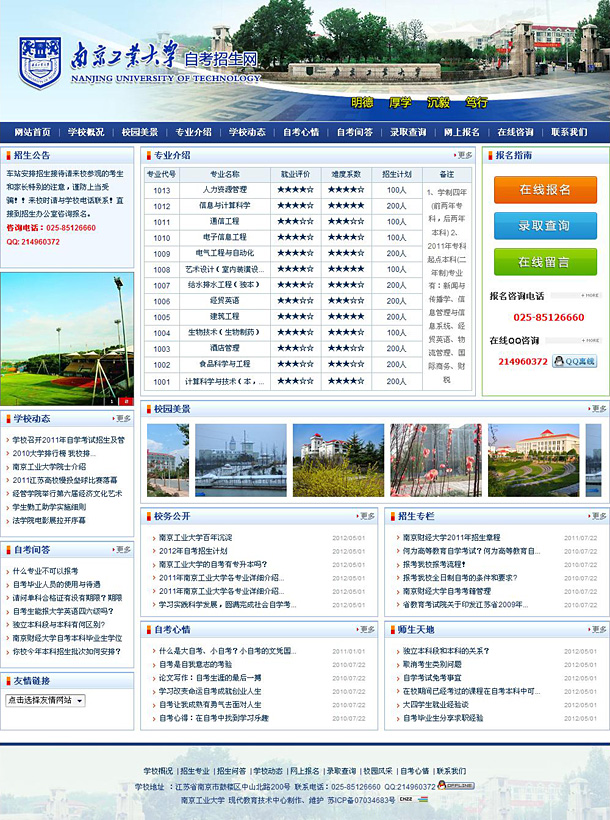Viewport: 610px width, 820px height.
Task: Open 专业介绍 navigation item
Action: 193,132
